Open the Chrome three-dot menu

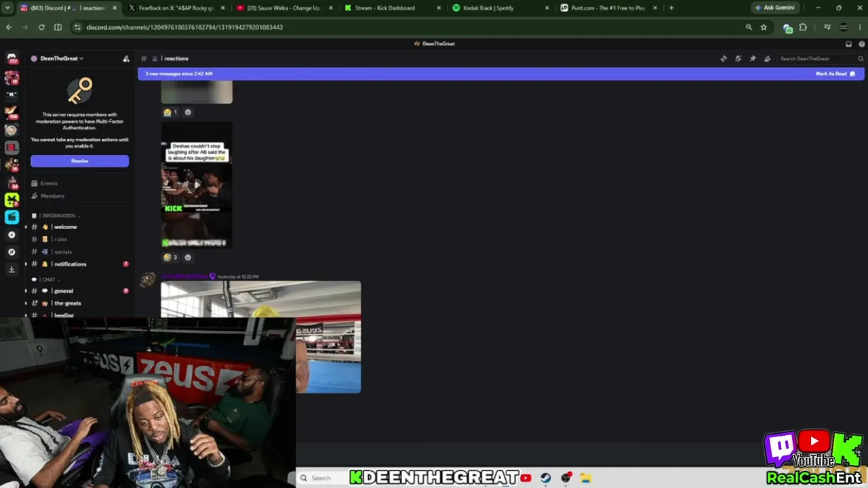pyautogui.click(x=860, y=27)
